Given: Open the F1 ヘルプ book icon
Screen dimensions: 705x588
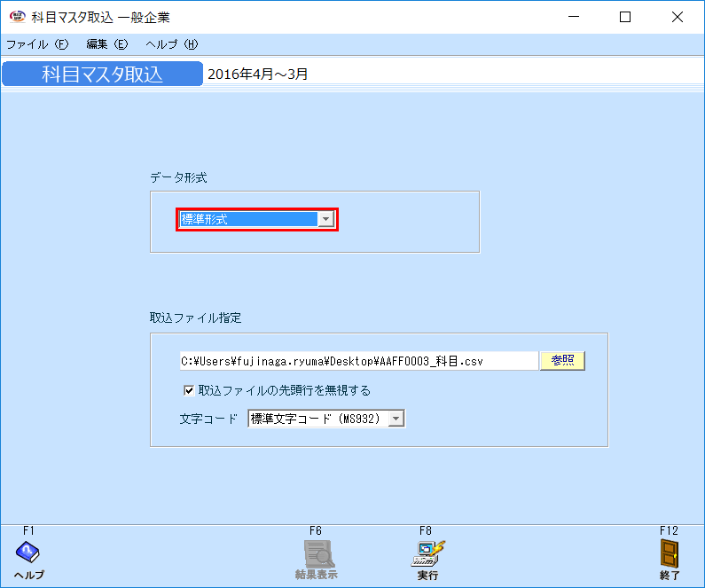Looking at the screenshot, I should pyautogui.click(x=27, y=552).
